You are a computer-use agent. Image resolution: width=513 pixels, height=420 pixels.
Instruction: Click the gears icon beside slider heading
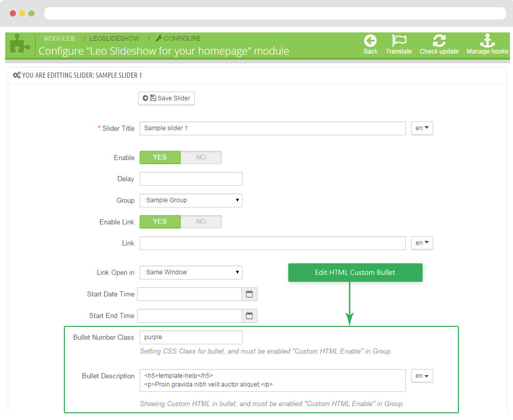pyautogui.click(x=16, y=76)
